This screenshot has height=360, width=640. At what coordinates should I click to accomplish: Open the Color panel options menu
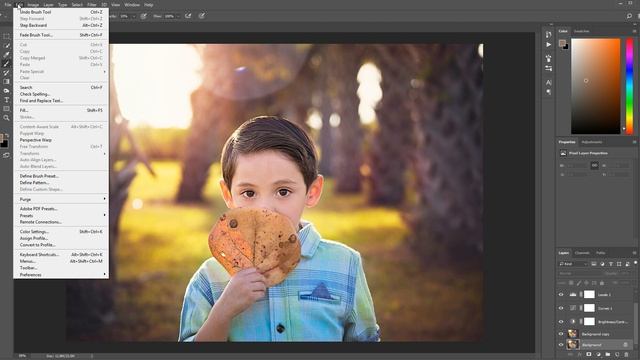point(635,31)
